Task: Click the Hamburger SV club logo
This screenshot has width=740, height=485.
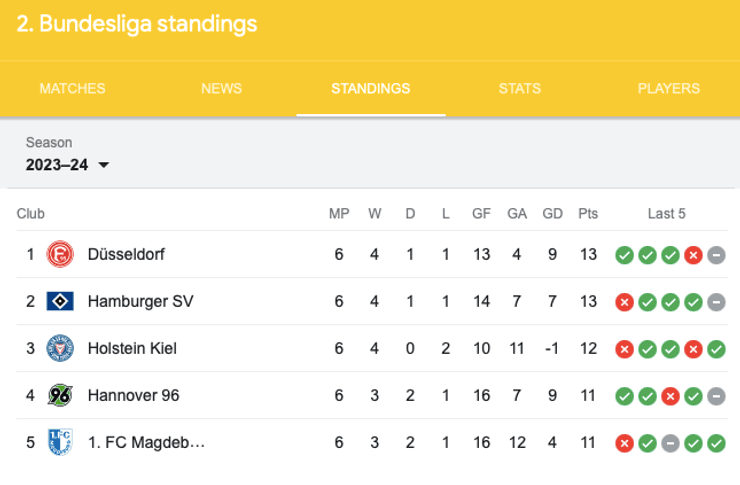Action: (x=60, y=302)
